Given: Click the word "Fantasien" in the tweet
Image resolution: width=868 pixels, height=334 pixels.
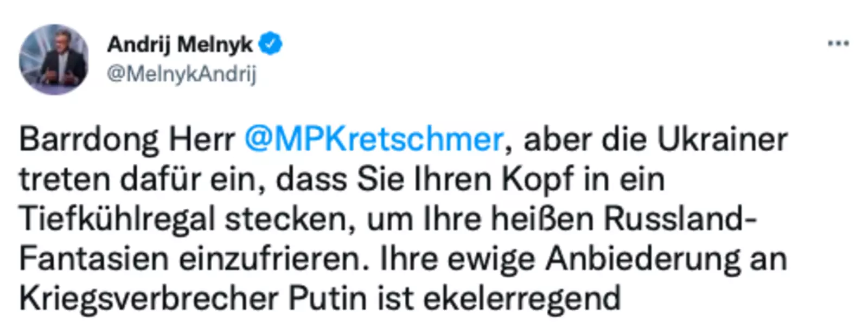Looking at the screenshot, I should 94,259.
